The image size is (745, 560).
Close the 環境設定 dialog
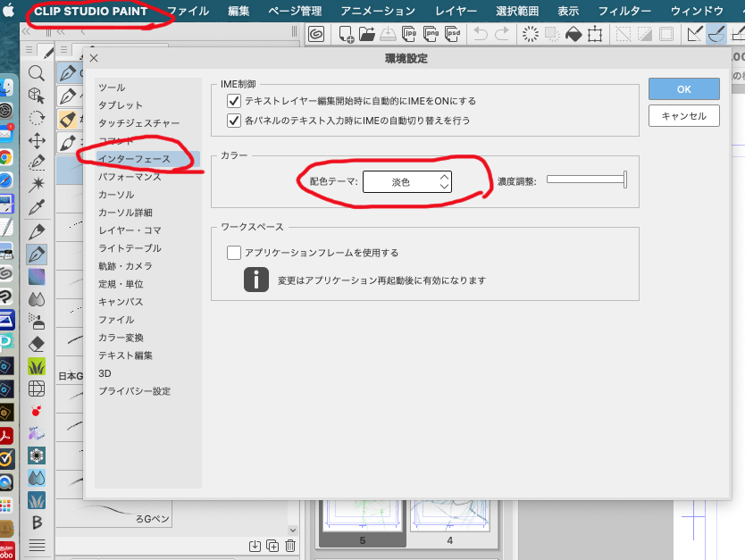[x=94, y=58]
